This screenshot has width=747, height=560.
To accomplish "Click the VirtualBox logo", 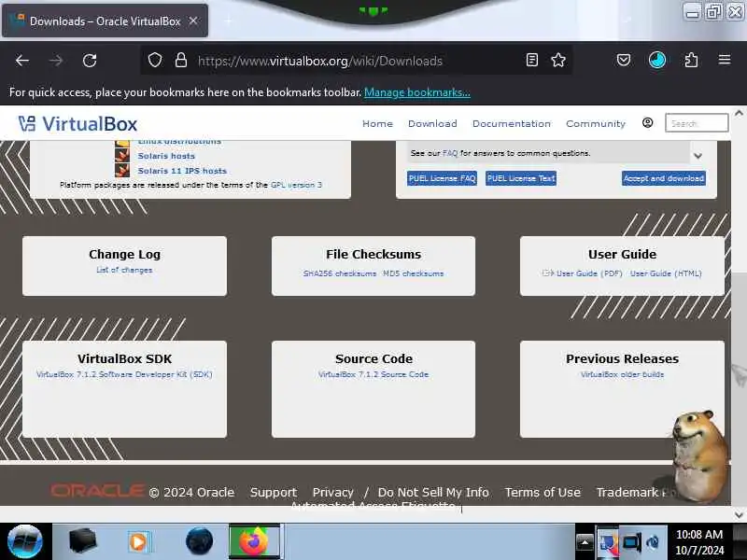I will [x=78, y=124].
